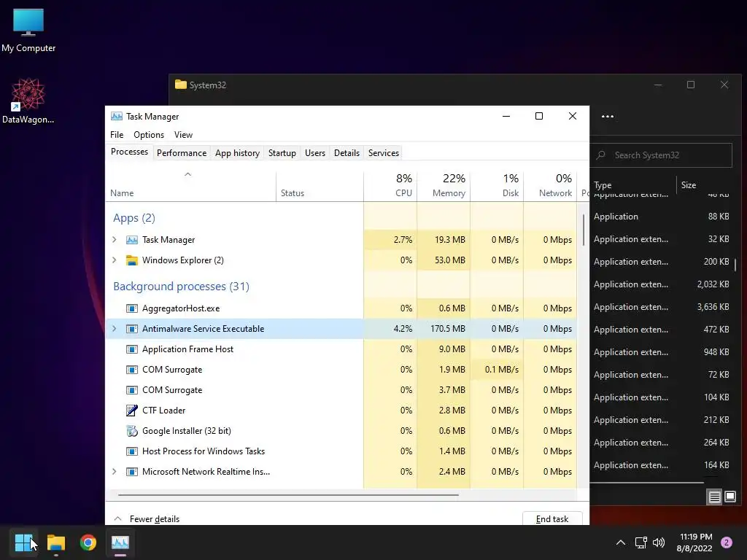The height and width of the screenshot is (560, 747).
Task: Switch to the Details tab
Action: click(x=347, y=153)
